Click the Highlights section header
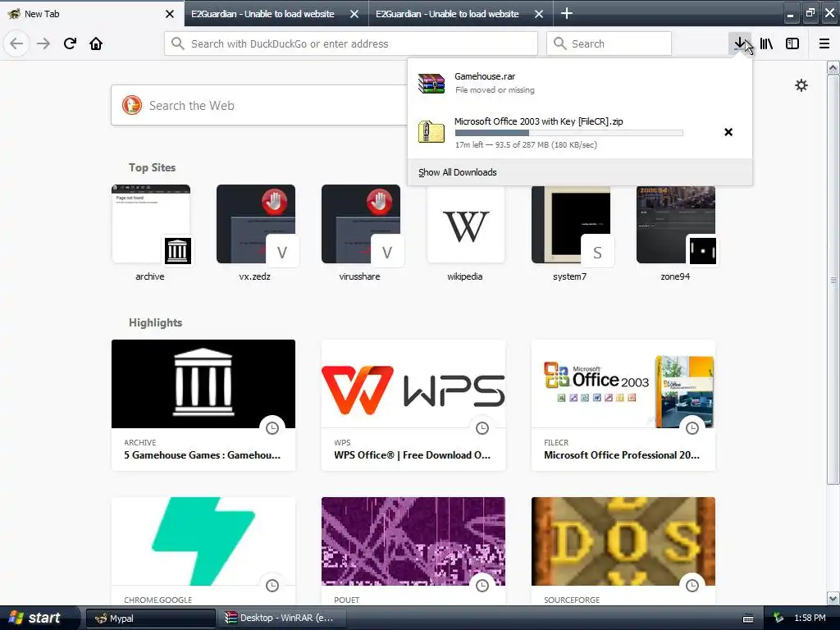 click(155, 322)
